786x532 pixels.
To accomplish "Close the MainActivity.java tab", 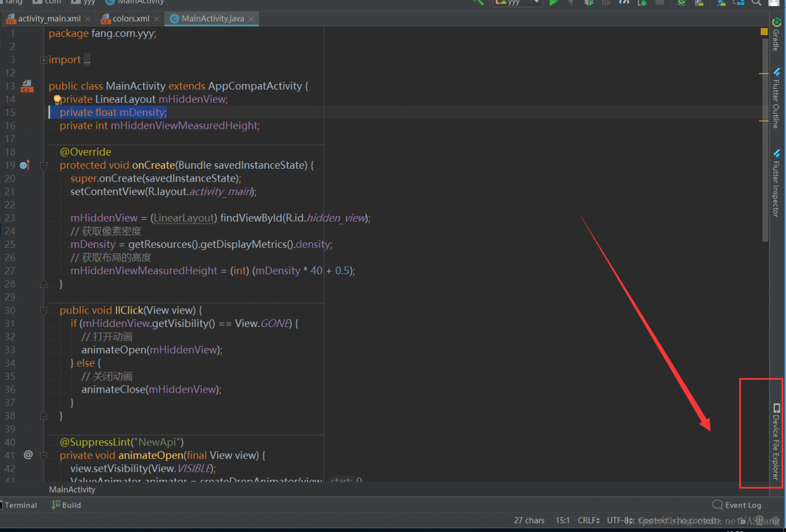I will pos(251,19).
